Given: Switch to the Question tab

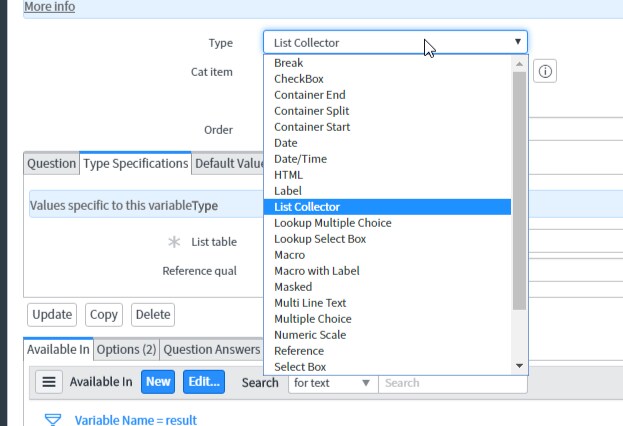Looking at the screenshot, I should pyautogui.click(x=51, y=164).
